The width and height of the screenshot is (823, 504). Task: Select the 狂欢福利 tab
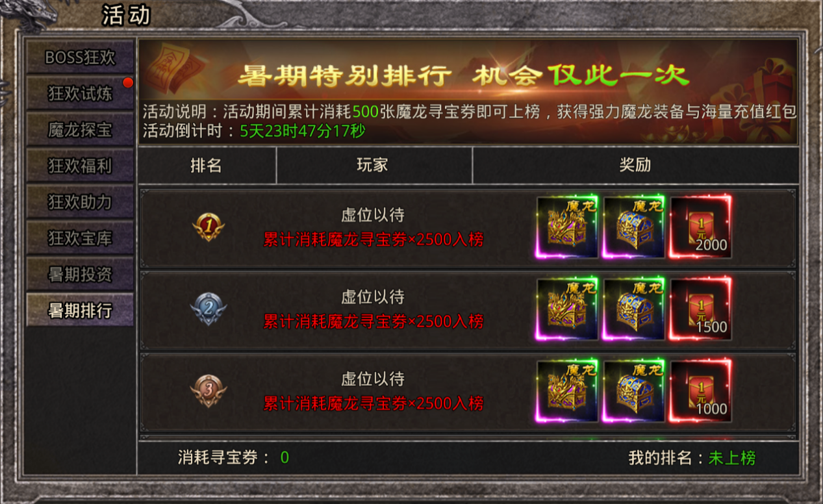[80, 166]
